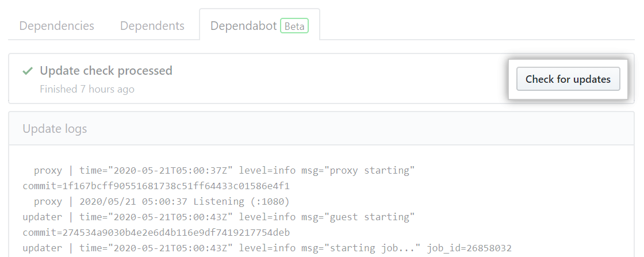Click the commit hash starting with 1f167bcf

tap(156, 186)
